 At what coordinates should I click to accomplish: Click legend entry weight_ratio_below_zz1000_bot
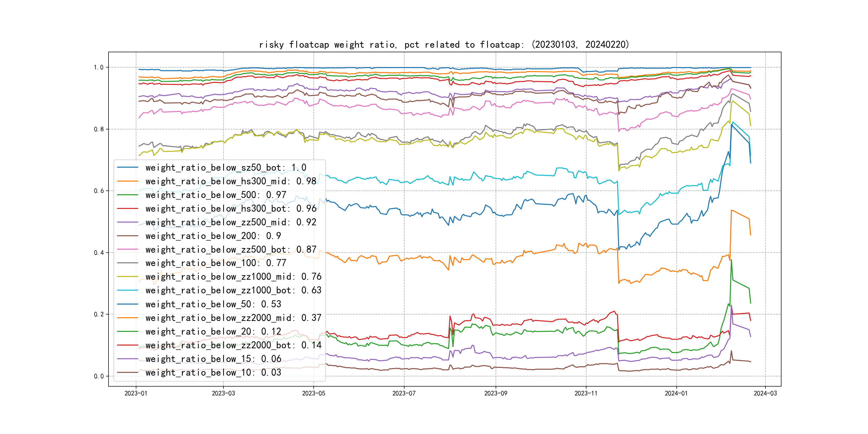point(233,290)
